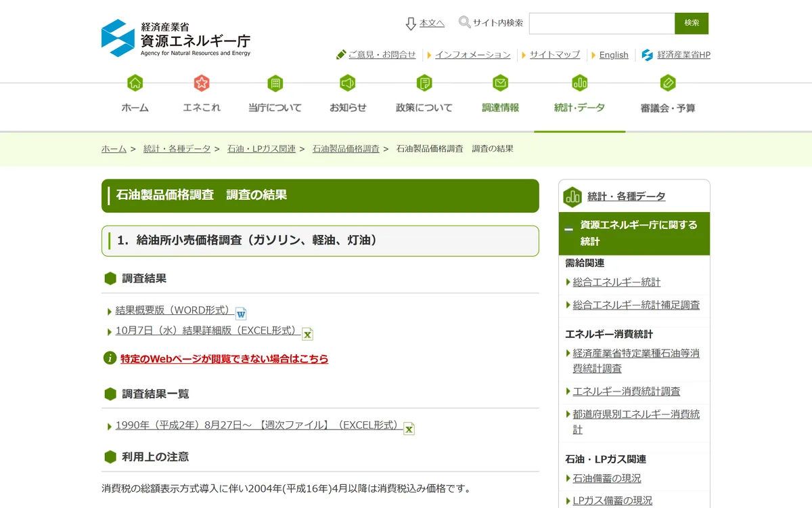Click the home icon above ホーム
Screen dimensions: 812x508
point(135,83)
